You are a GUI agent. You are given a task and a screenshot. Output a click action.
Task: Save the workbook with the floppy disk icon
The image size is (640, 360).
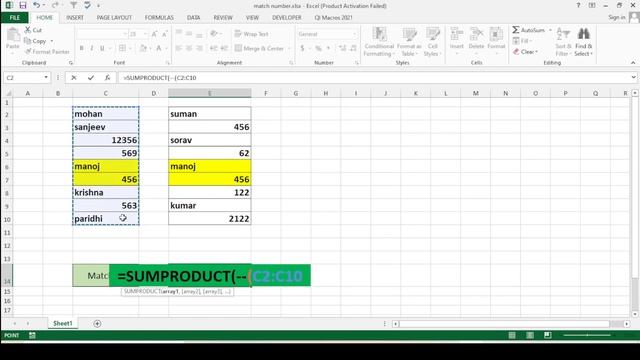[x=22, y=6]
